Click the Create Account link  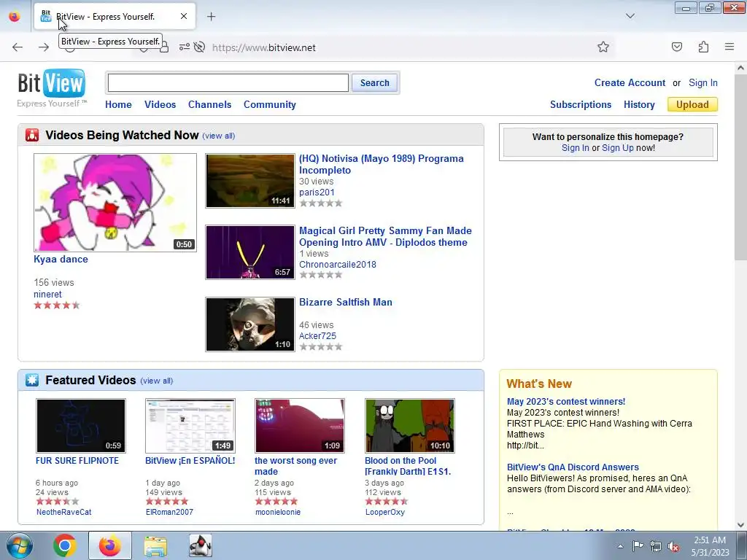pos(630,82)
